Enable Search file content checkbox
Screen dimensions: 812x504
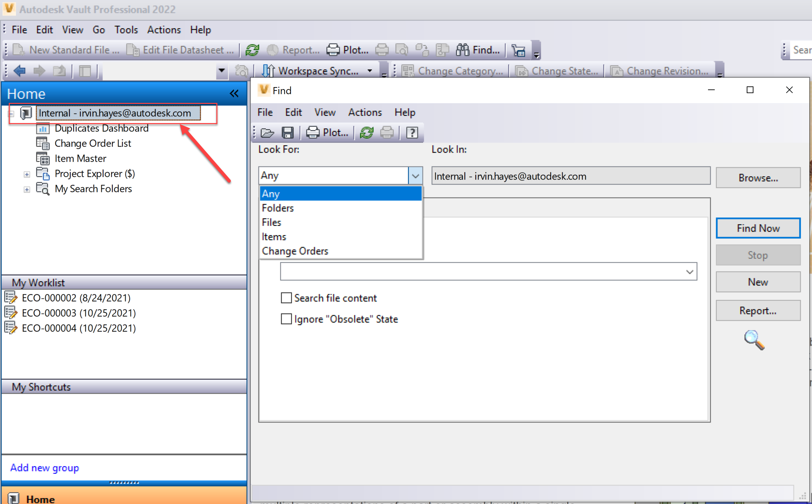pos(286,298)
